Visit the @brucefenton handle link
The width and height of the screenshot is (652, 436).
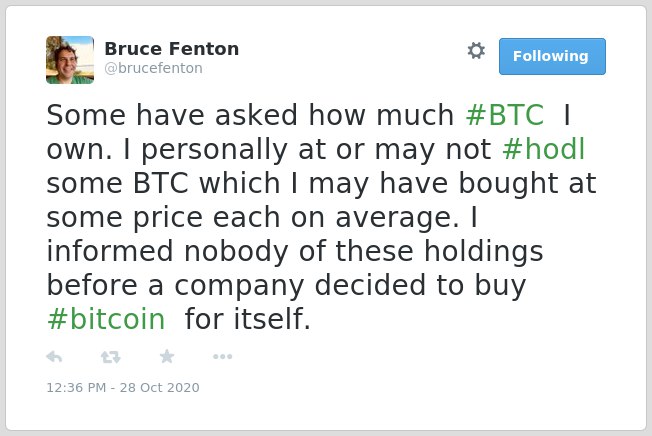(153, 68)
